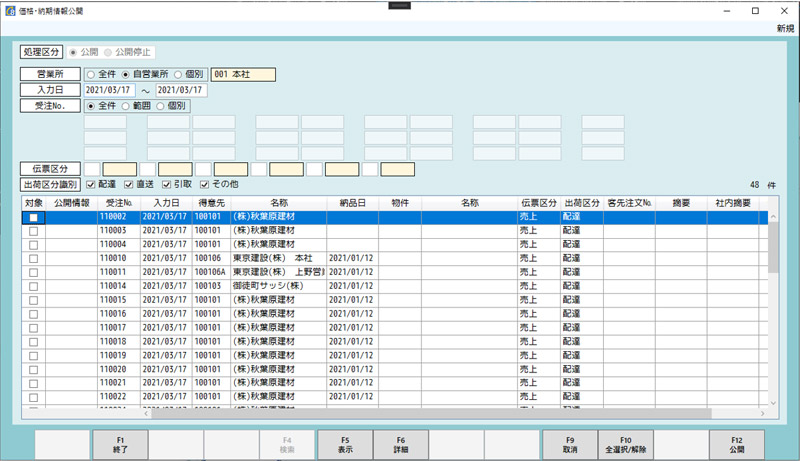Toggle the 配達 checkbox
Viewport: 800px width, 461px height.
(91, 185)
